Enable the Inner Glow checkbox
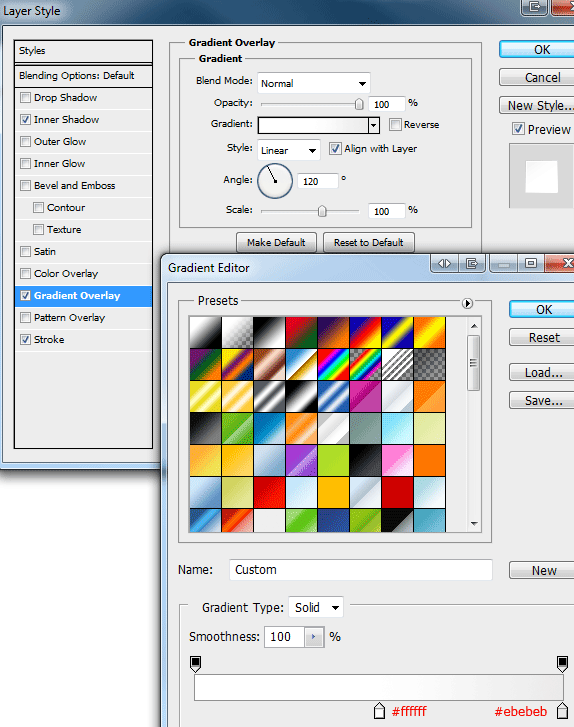Image resolution: width=574 pixels, height=727 pixels. coord(26,163)
